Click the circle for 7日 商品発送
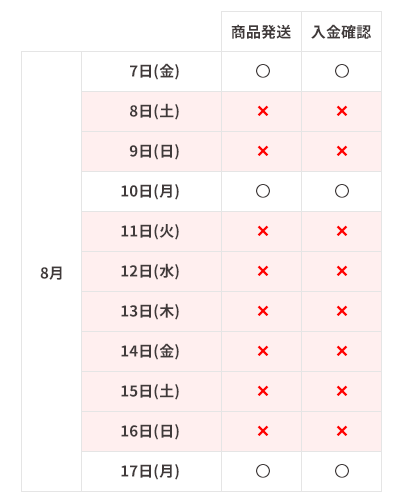Screen dimensions: 405x503 point(263,71)
